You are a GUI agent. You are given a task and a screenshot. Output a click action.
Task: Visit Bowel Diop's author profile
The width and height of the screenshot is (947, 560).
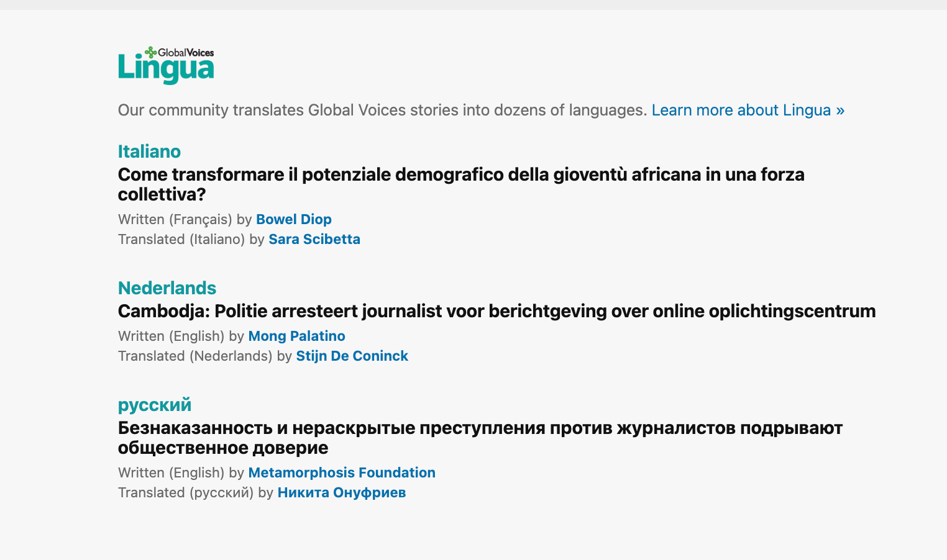coord(293,219)
